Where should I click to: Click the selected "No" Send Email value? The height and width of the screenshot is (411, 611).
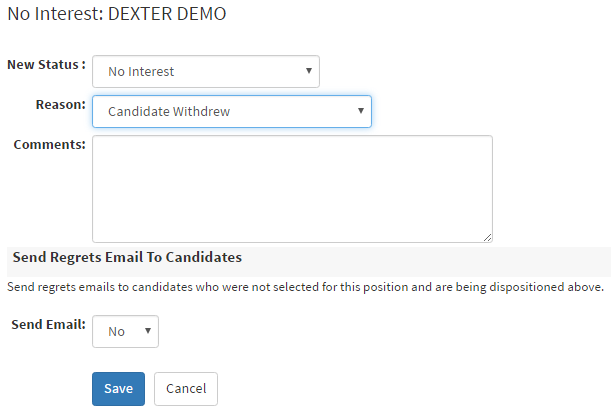pyautogui.click(x=116, y=331)
